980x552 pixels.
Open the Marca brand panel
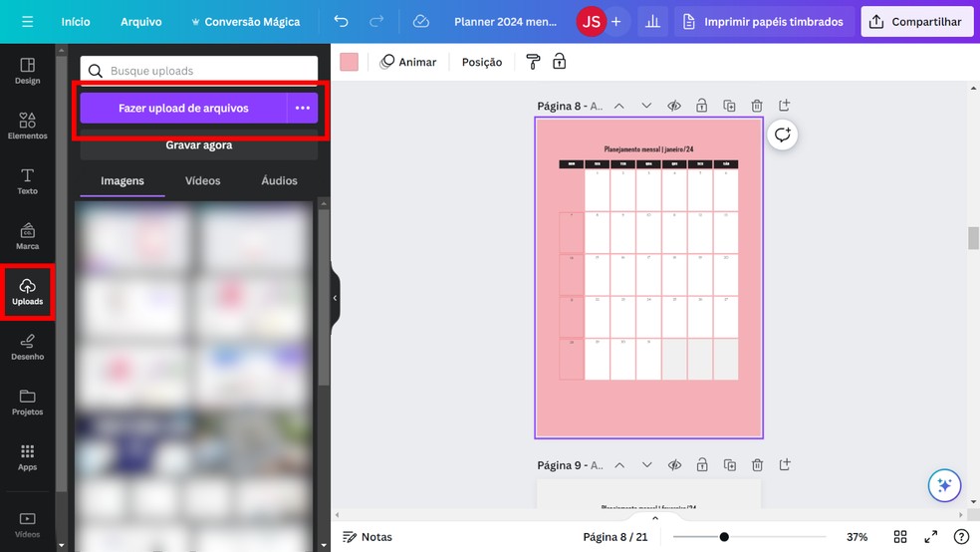(28, 236)
